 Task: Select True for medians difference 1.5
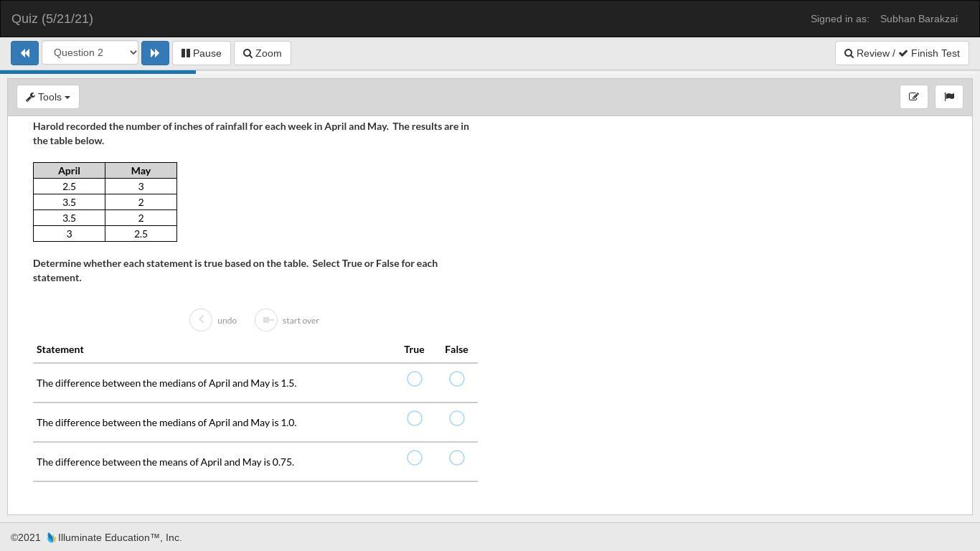(414, 379)
